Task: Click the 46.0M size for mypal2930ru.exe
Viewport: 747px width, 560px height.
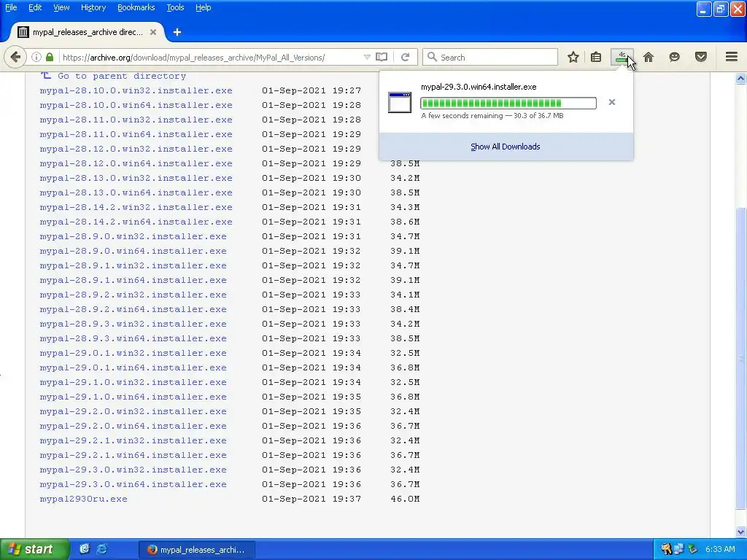Action: [x=405, y=499]
